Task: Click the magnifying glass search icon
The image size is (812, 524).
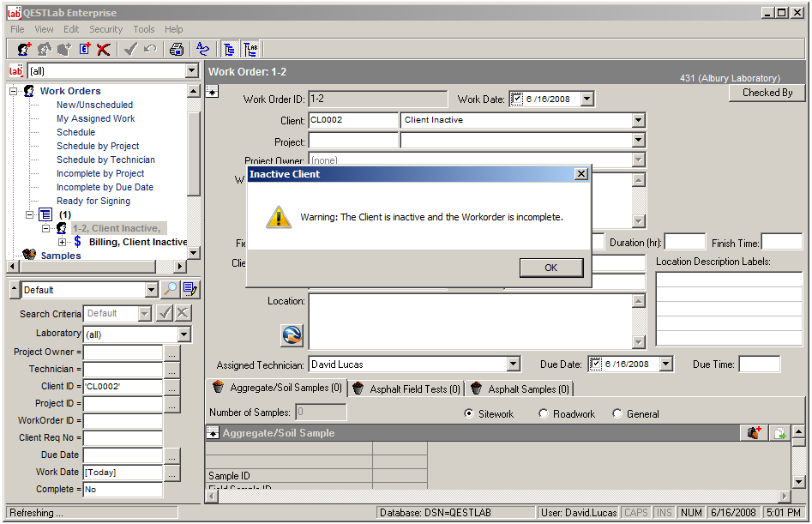Action: [x=171, y=290]
